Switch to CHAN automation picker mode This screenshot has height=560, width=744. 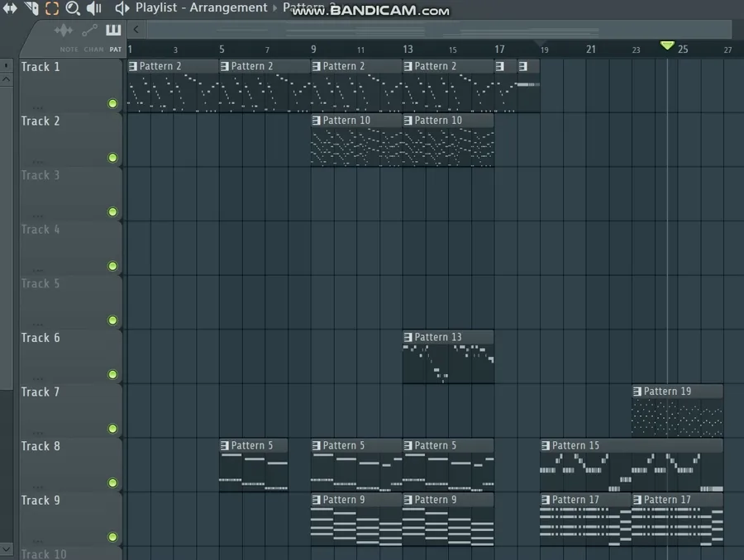pos(90,31)
